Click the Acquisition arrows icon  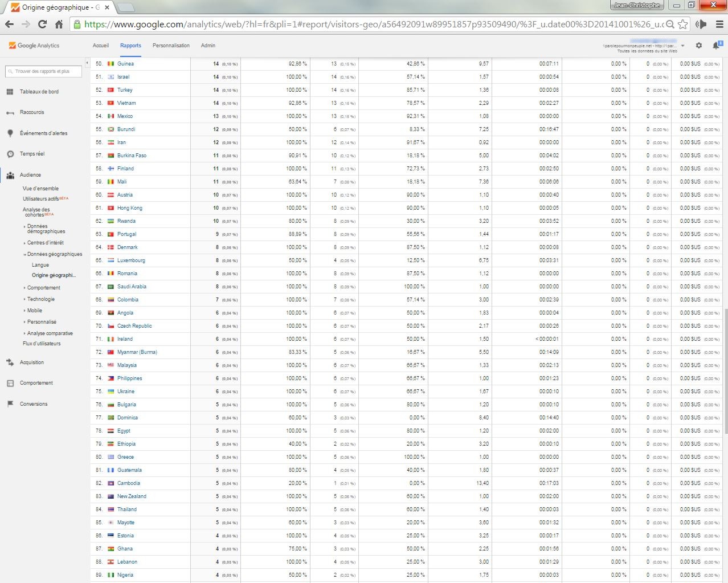coord(10,362)
